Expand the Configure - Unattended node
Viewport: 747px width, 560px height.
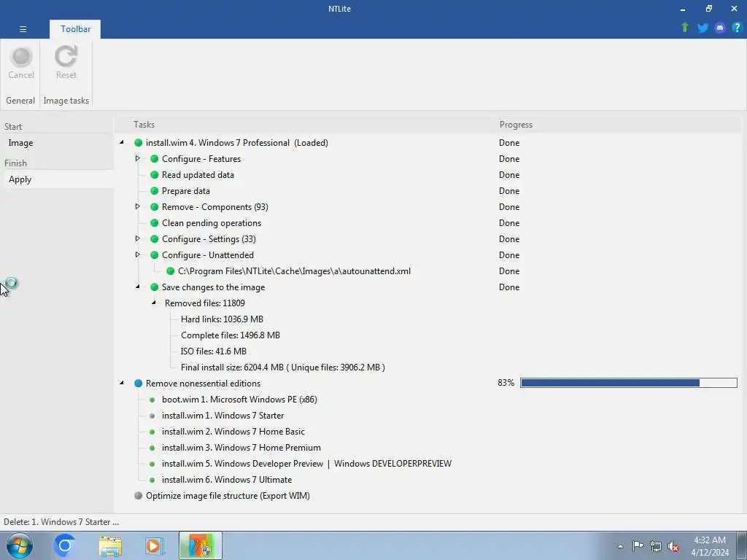coord(138,254)
